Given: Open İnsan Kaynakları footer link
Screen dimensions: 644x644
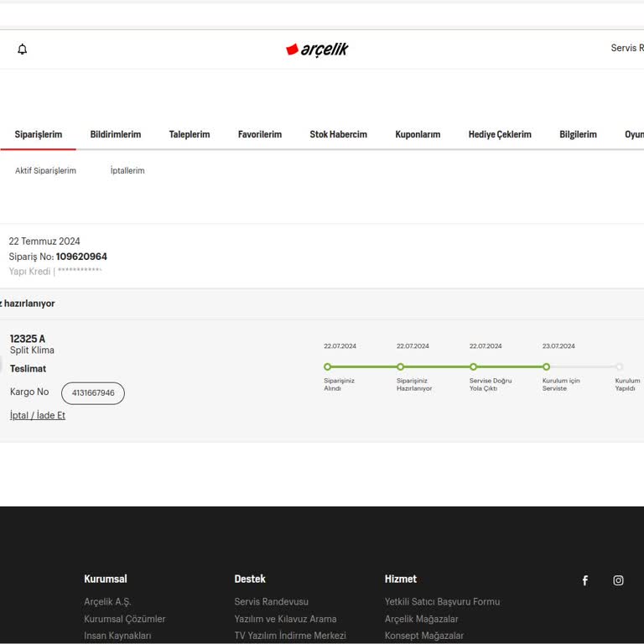Looking at the screenshot, I should pos(117,636).
